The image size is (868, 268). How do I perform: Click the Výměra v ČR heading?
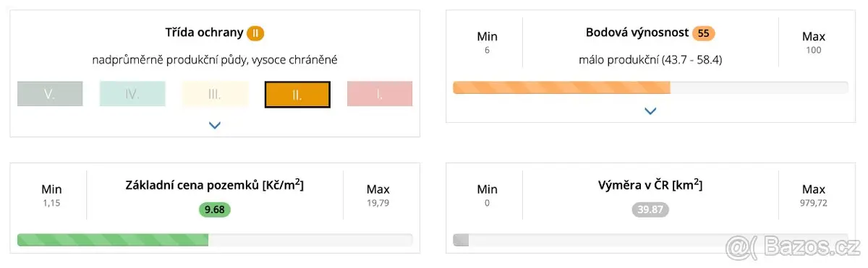coord(650,185)
